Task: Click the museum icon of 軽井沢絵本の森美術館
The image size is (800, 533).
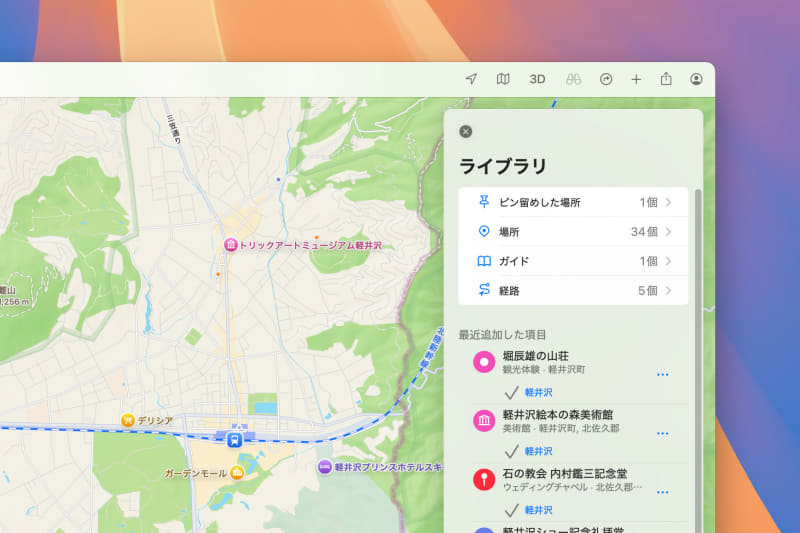Action: (x=484, y=421)
